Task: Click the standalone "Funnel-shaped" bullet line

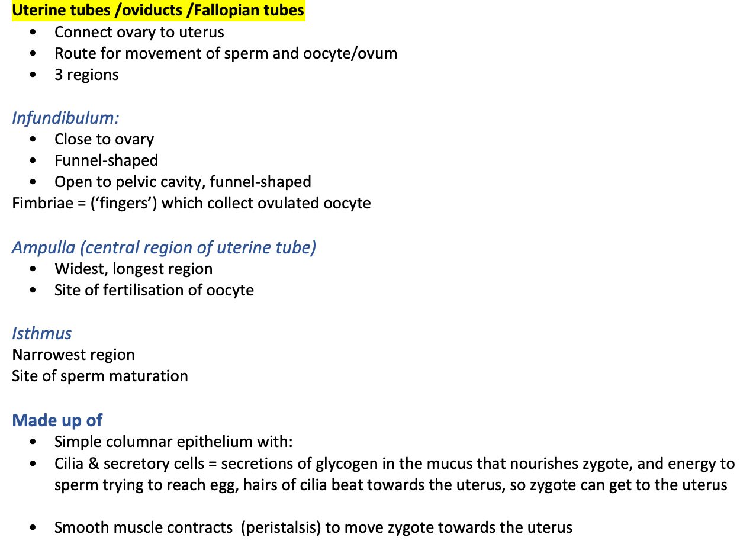Action: (x=106, y=160)
